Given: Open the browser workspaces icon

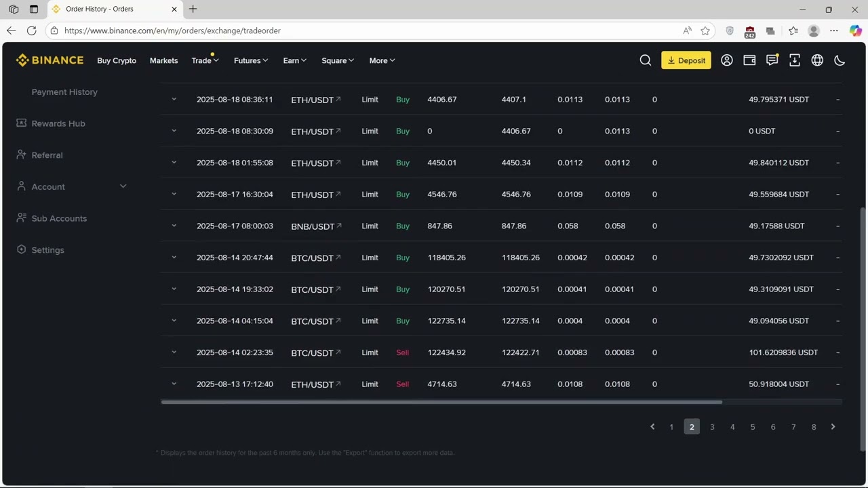Looking at the screenshot, I should pos(14,9).
